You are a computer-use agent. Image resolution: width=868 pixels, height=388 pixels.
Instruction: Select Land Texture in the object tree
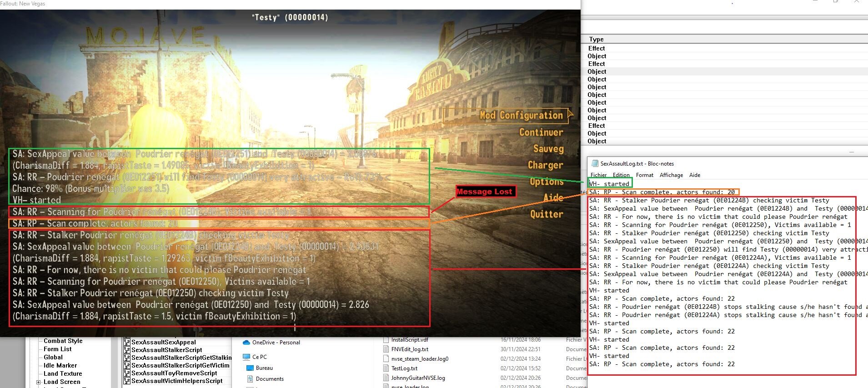pyautogui.click(x=63, y=373)
